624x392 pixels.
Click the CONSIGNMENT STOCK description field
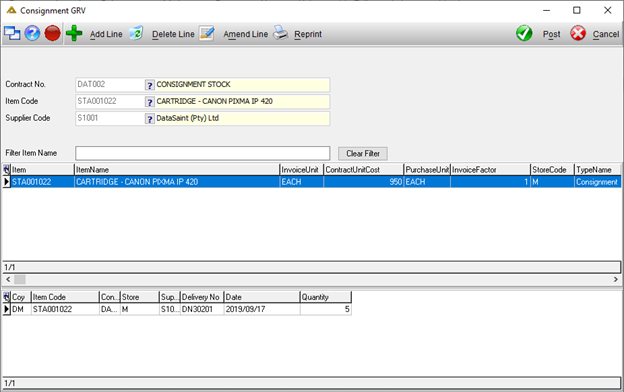pyautogui.click(x=242, y=84)
